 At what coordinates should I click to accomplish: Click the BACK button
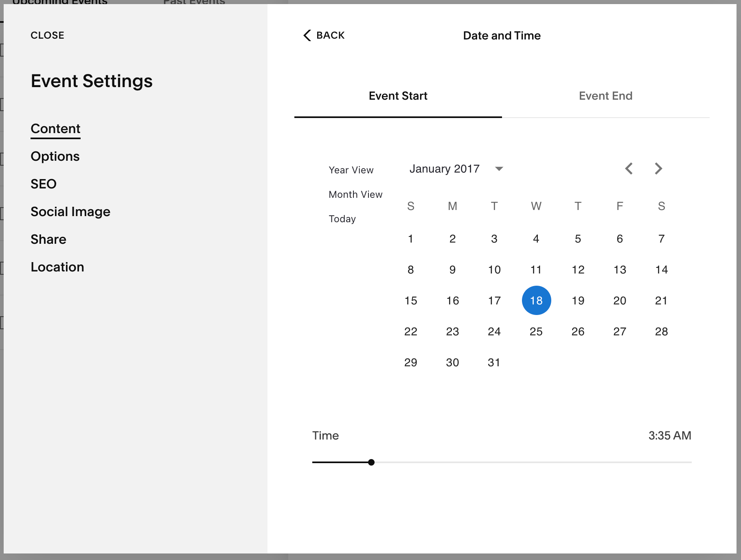coord(324,35)
